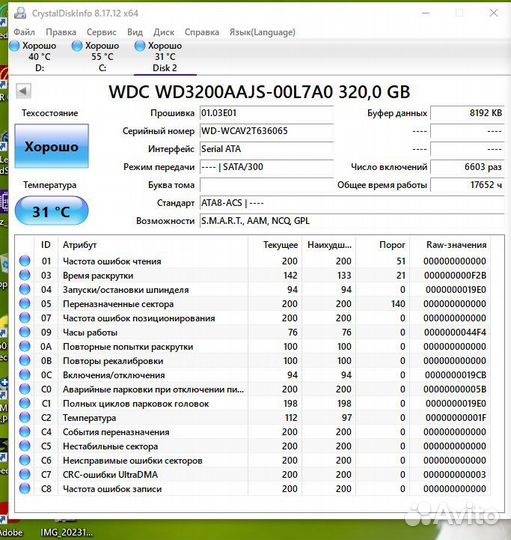Select the Запуски/остановки шпинделя attribute name
Viewport: 511px width, 540px height.
(126, 290)
